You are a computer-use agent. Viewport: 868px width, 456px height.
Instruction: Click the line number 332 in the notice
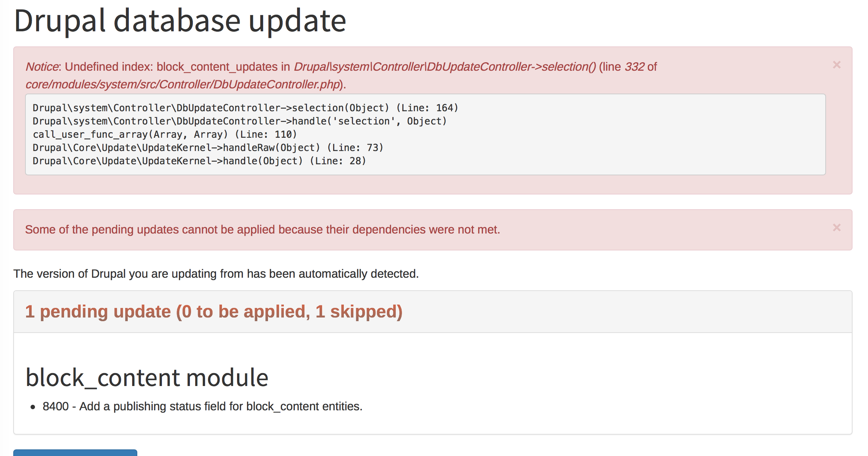click(x=635, y=67)
